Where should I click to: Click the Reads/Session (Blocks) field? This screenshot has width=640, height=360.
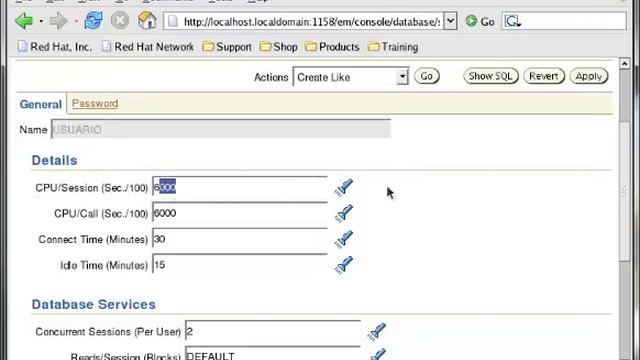(273, 354)
